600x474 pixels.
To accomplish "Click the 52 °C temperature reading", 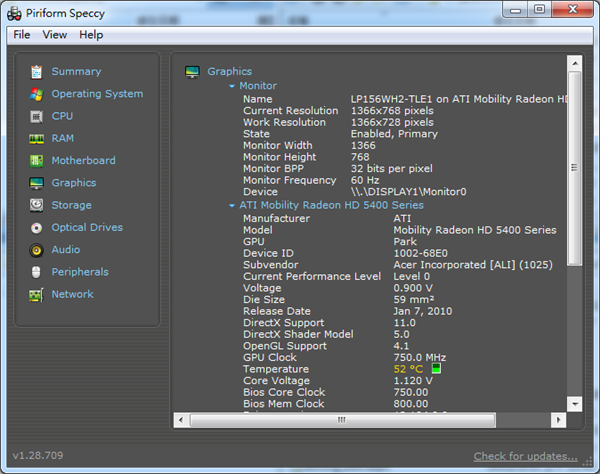I will point(408,369).
